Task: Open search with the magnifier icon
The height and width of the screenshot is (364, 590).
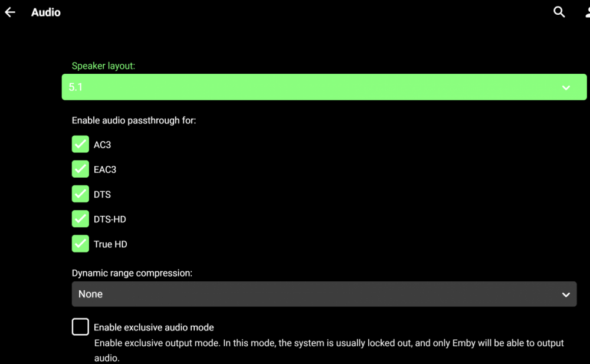Action: tap(559, 12)
